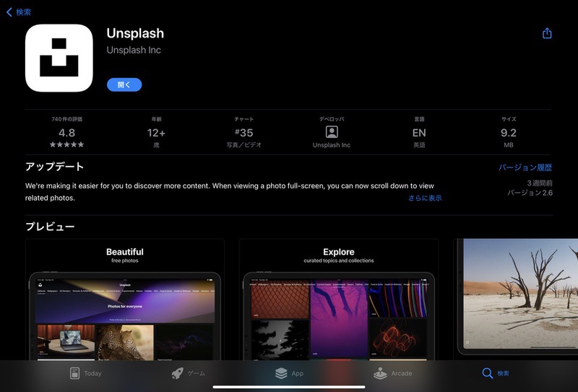Switch to the App tab

(x=290, y=373)
